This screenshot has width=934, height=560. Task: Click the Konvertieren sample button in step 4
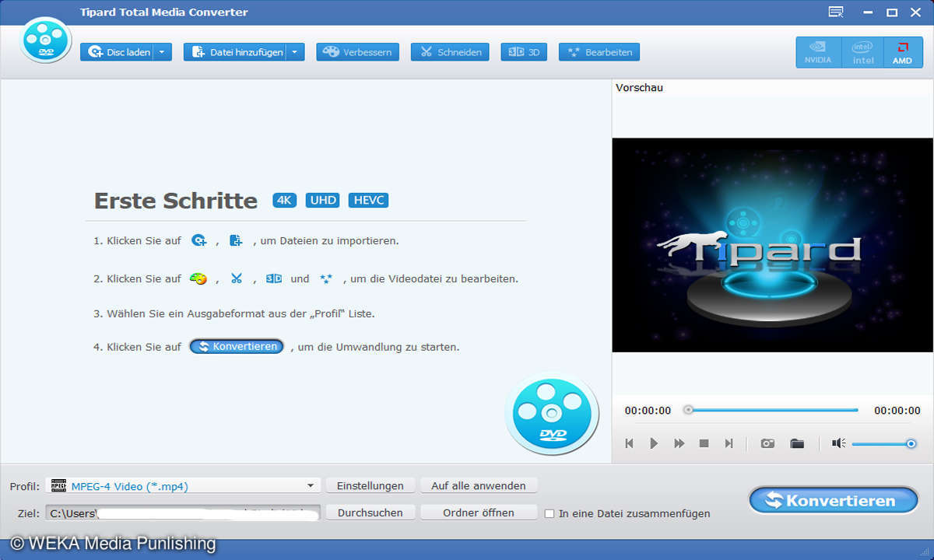tap(237, 347)
